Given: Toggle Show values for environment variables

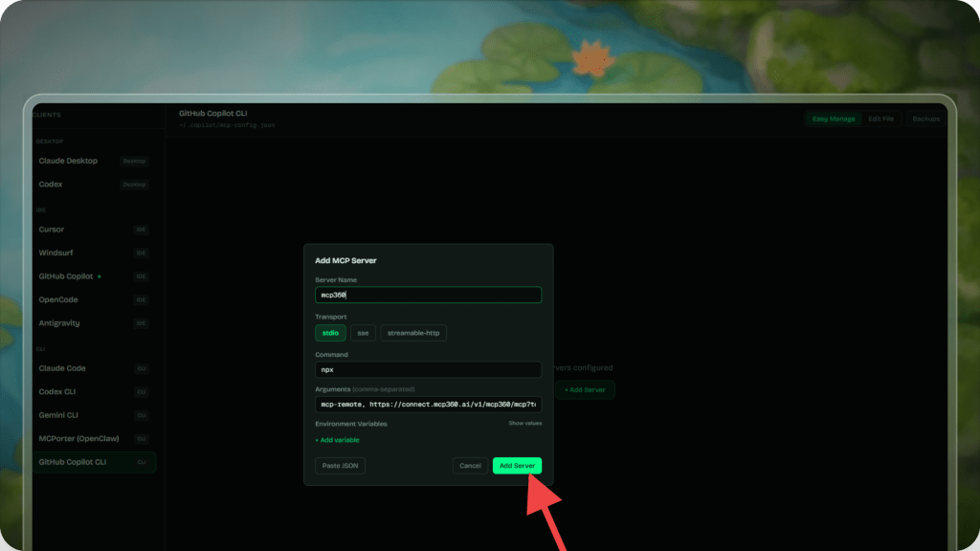Looking at the screenshot, I should 524,423.
